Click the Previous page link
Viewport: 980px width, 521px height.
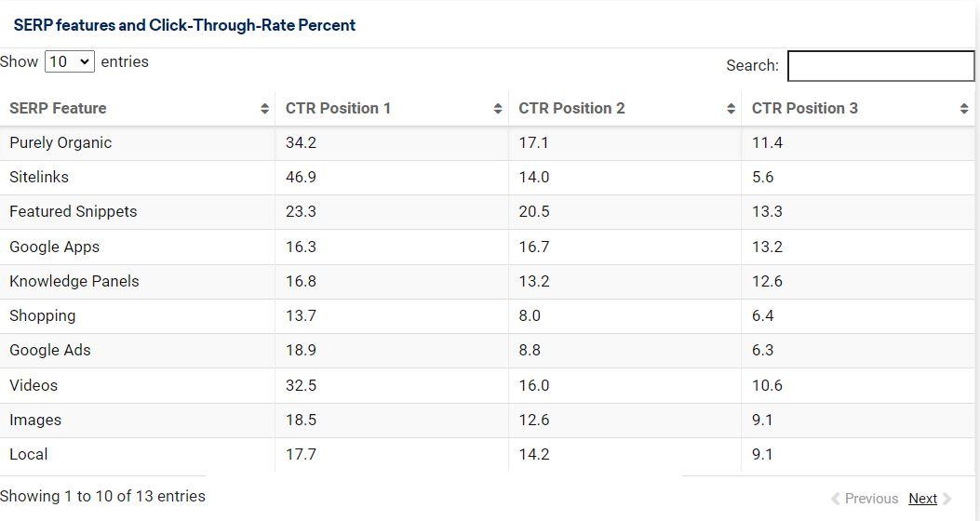pos(871,499)
